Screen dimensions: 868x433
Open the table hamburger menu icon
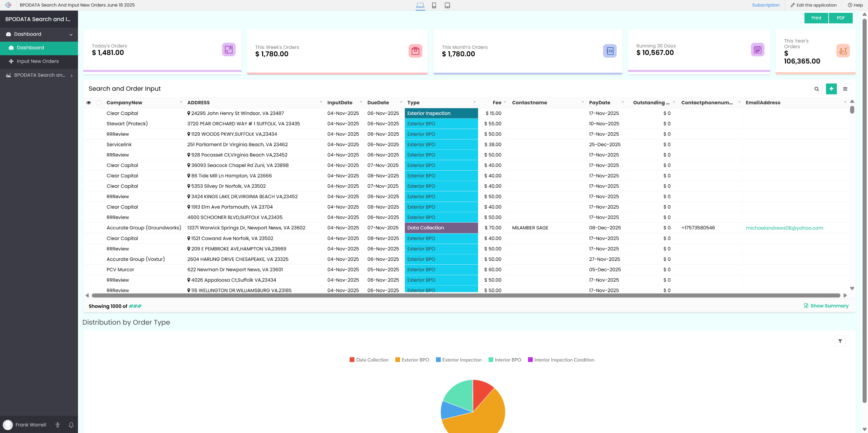coord(845,89)
